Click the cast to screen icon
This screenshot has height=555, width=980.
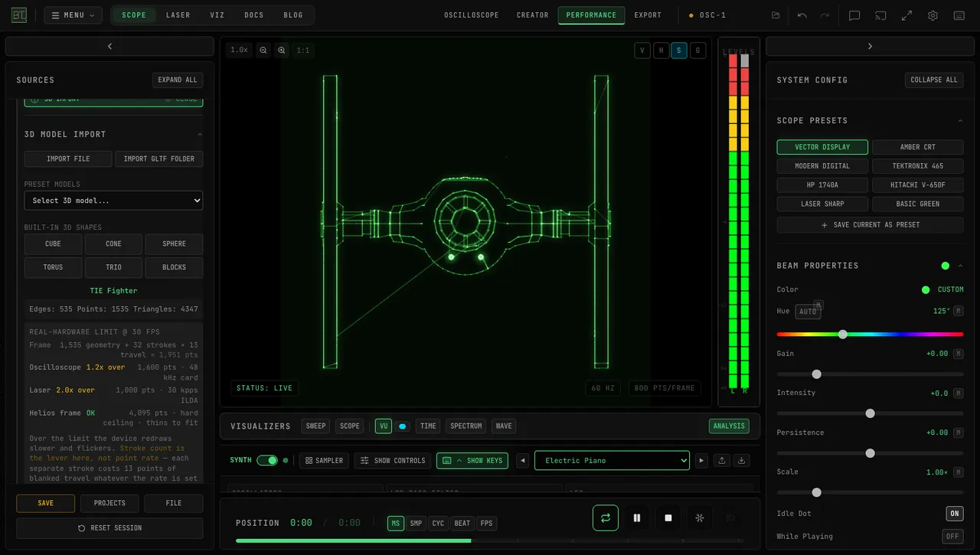(x=880, y=15)
